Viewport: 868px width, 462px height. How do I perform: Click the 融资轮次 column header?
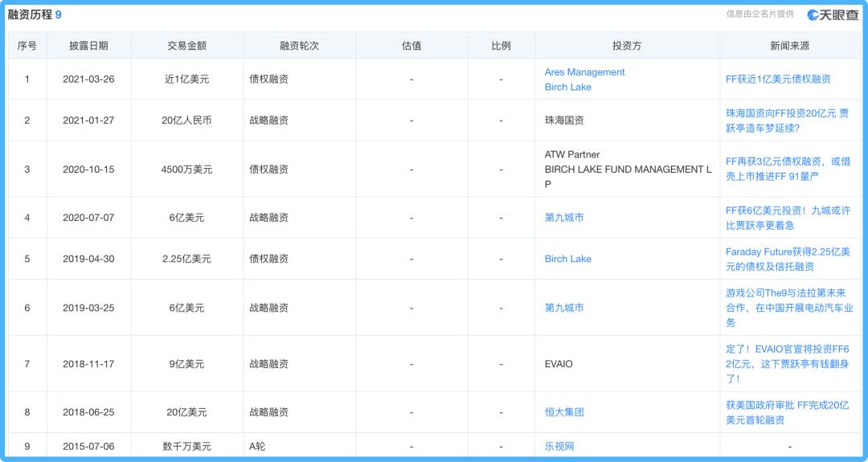coord(299,46)
